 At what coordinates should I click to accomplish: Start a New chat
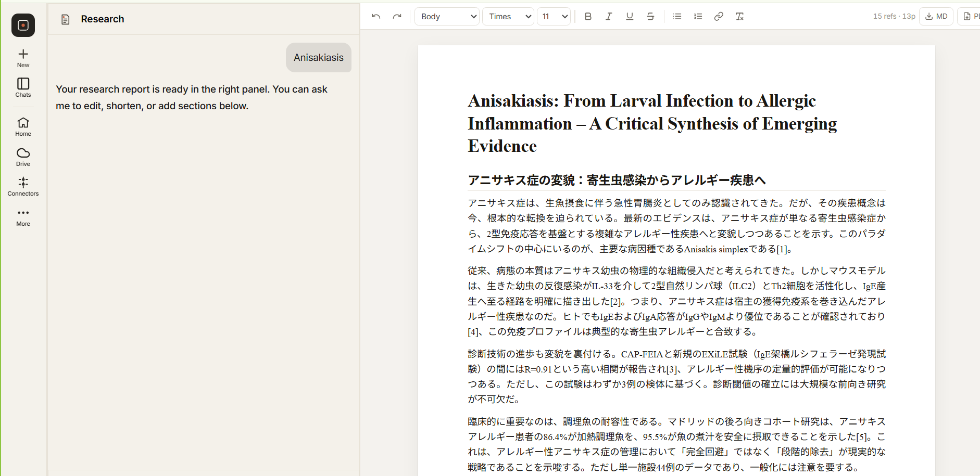click(x=23, y=58)
